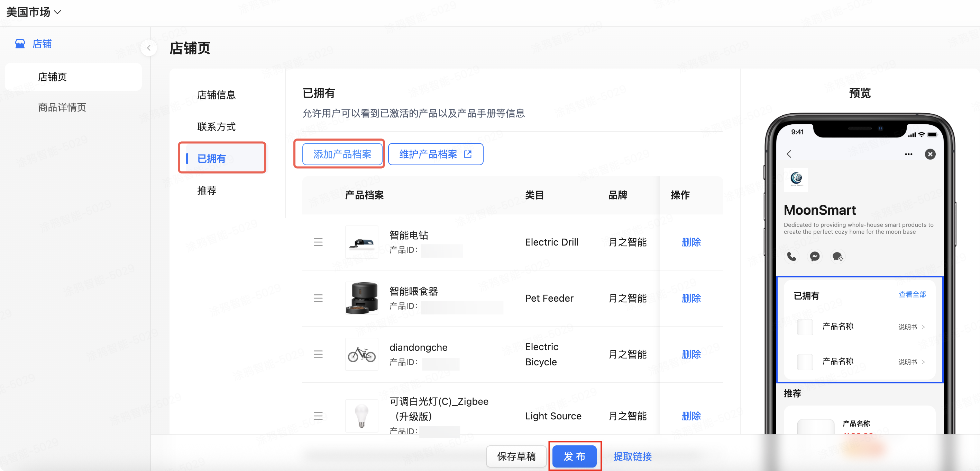Click the more options ellipsis in phone preview
This screenshot has width=980, height=471.
(x=909, y=154)
